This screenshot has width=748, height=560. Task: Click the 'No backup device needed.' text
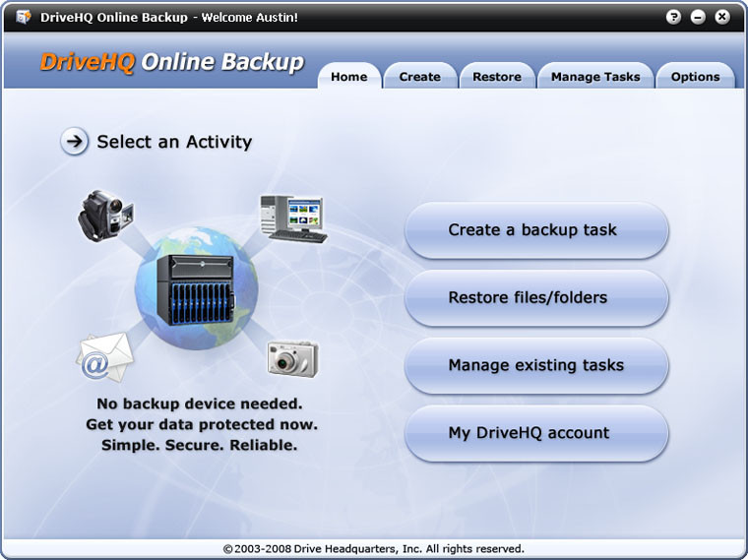pyautogui.click(x=200, y=404)
